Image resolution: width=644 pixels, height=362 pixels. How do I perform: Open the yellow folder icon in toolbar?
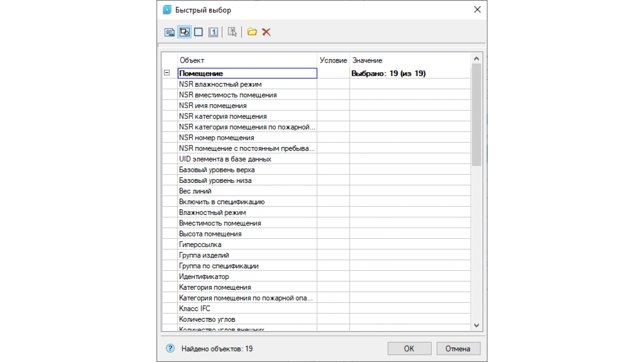[x=252, y=32]
